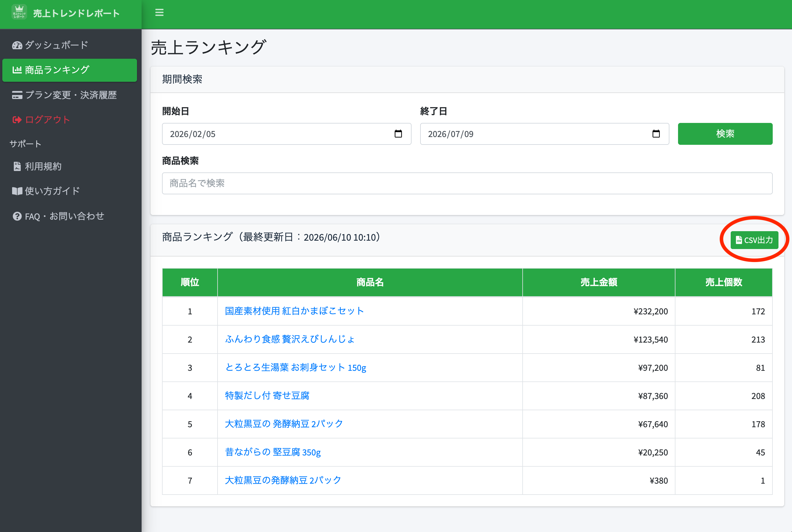Image resolution: width=792 pixels, height=532 pixels.
Task: Click the question mark icon beside FAQ
Action: (17, 216)
